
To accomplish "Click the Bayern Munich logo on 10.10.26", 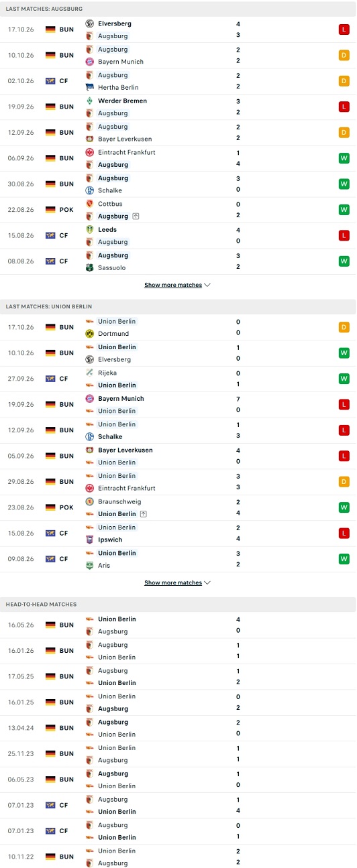I will (89, 62).
